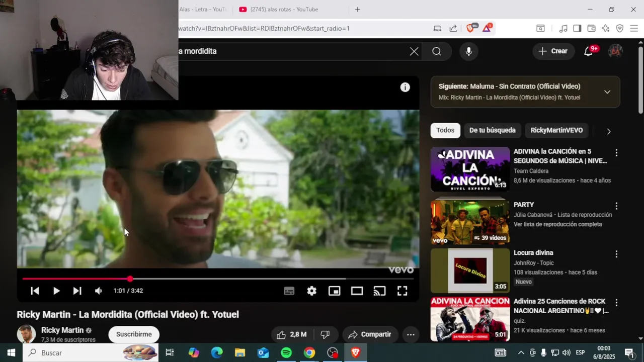The image size is (644, 362).
Task: Open Leo AI sparkle icon
Action: tap(605, 29)
